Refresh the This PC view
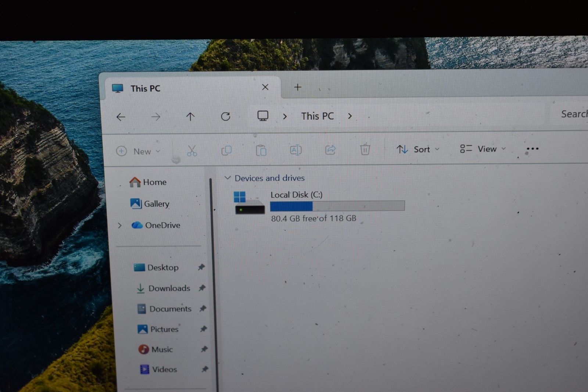The height and width of the screenshot is (392, 588). coord(226,116)
